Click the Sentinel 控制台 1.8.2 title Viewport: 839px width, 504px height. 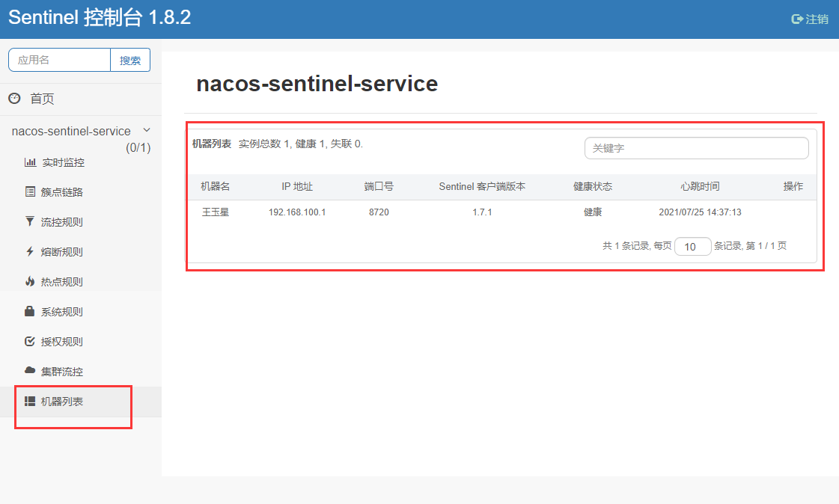click(x=100, y=18)
